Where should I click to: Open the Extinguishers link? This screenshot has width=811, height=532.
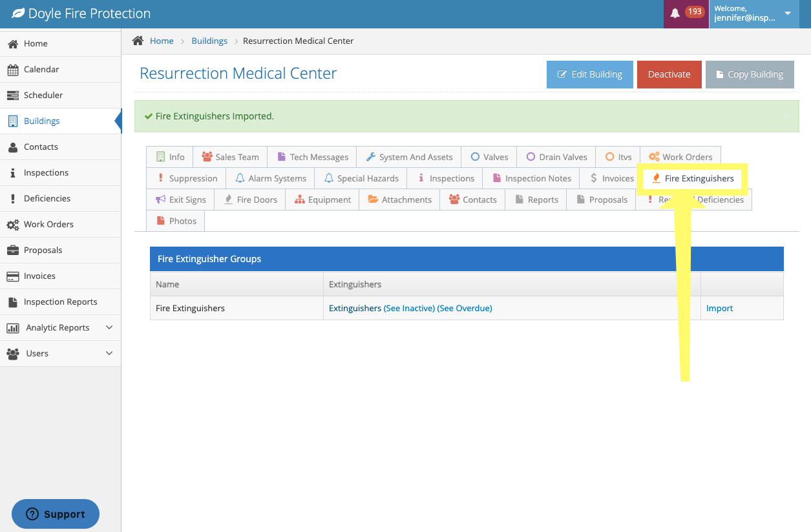click(355, 309)
